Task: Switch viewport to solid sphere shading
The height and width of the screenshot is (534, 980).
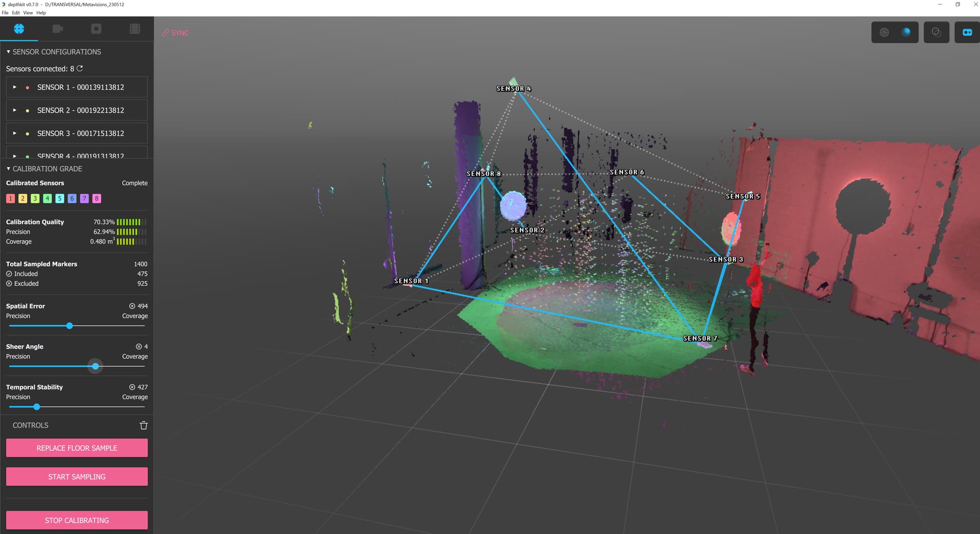Action: coord(906,32)
